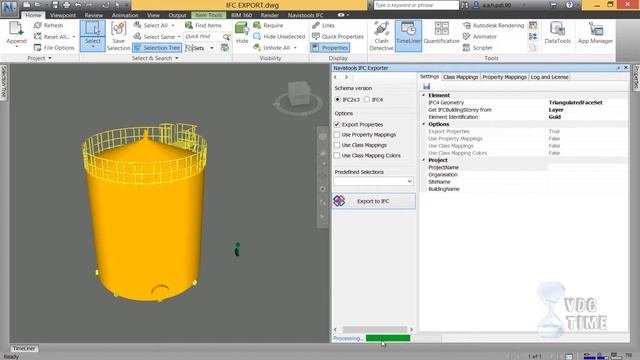Screen dimensions: 640x360
Task: Expand the Select & Search panel
Action: (x=155, y=58)
